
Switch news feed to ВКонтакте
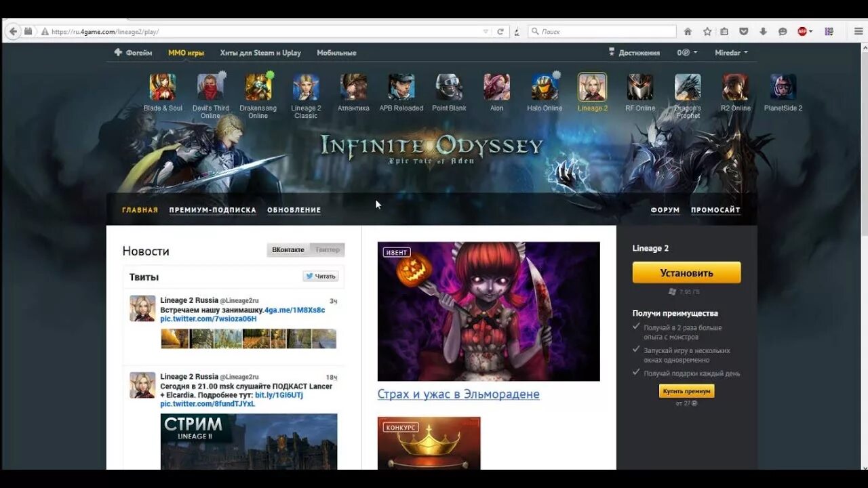[x=288, y=250]
